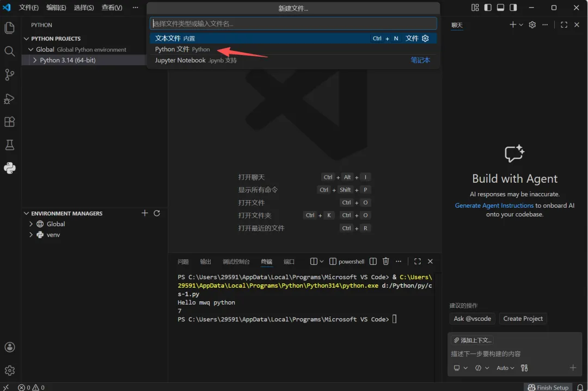Open the 选择(S) menu

(84, 8)
